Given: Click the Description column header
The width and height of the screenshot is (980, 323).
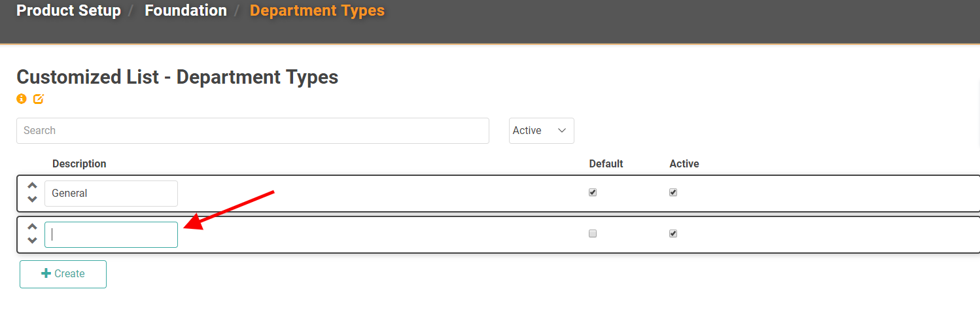Looking at the screenshot, I should [x=79, y=163].
